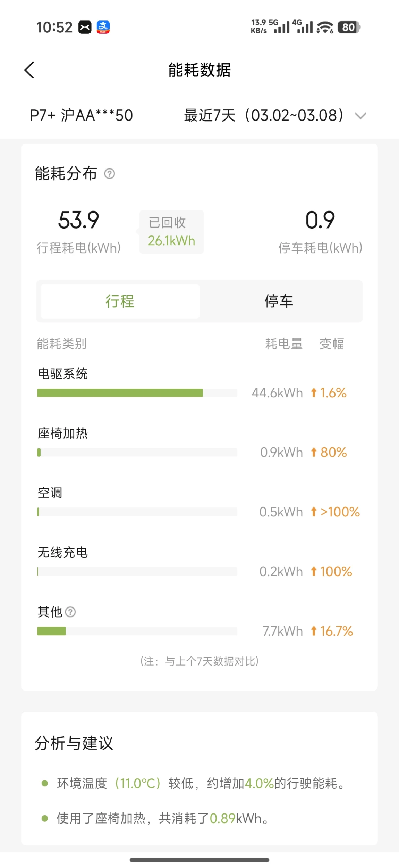Tap the 座椅加热 row's 80% change value
This screenshot has height=868, width=399.
tap(333, 452)
